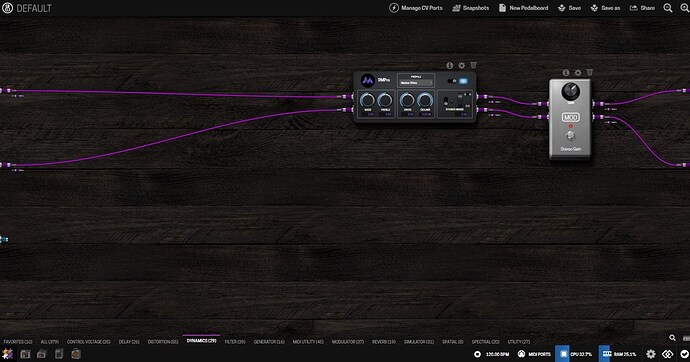
Task: Adjust the RMPro Drive knob
Action: click(x=407, y=100)
